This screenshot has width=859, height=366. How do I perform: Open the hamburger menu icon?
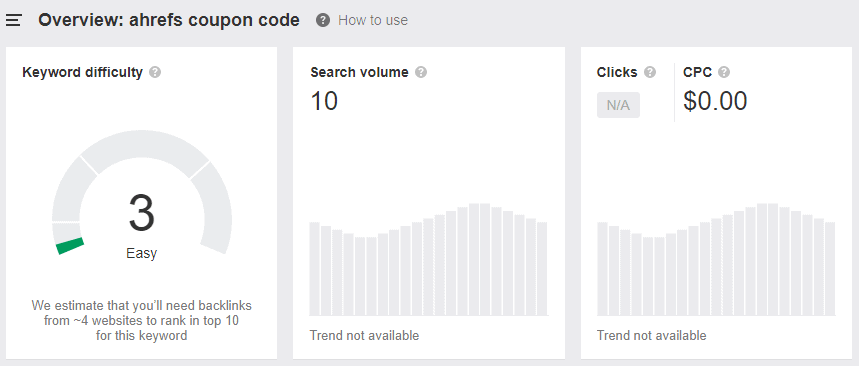[x=13, y=21]
